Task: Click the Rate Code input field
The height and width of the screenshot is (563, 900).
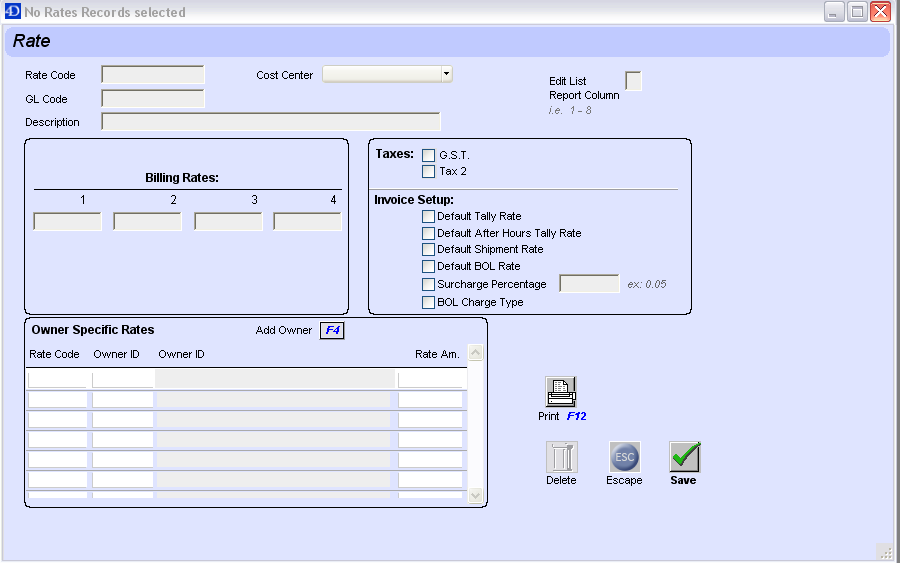Action: pyautogui.click(x=153, y=75)
